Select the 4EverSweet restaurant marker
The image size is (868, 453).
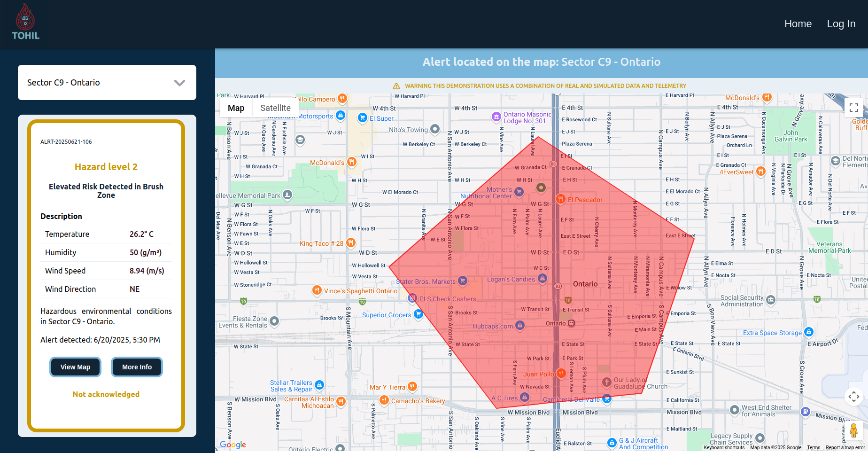tap(760, 171)
